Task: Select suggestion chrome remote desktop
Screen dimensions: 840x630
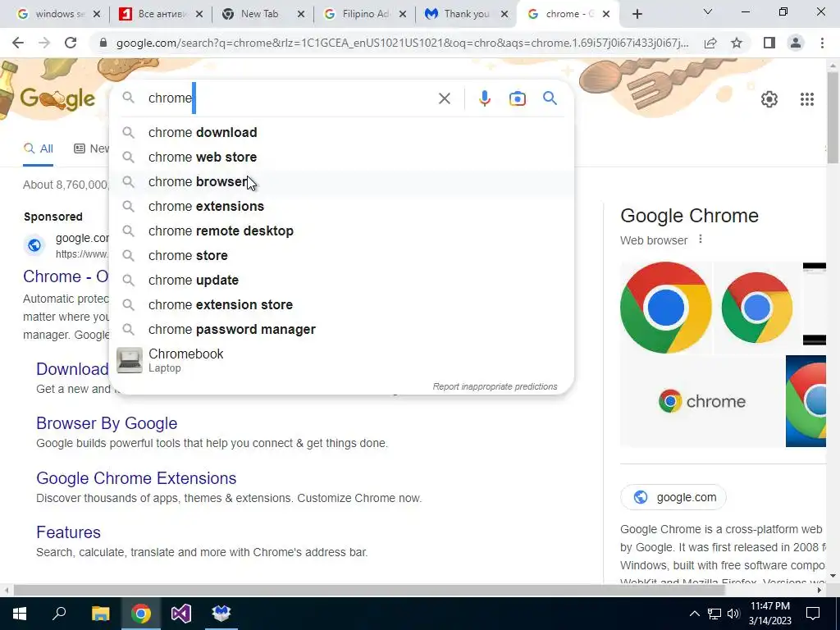Action: pos(342,231)
